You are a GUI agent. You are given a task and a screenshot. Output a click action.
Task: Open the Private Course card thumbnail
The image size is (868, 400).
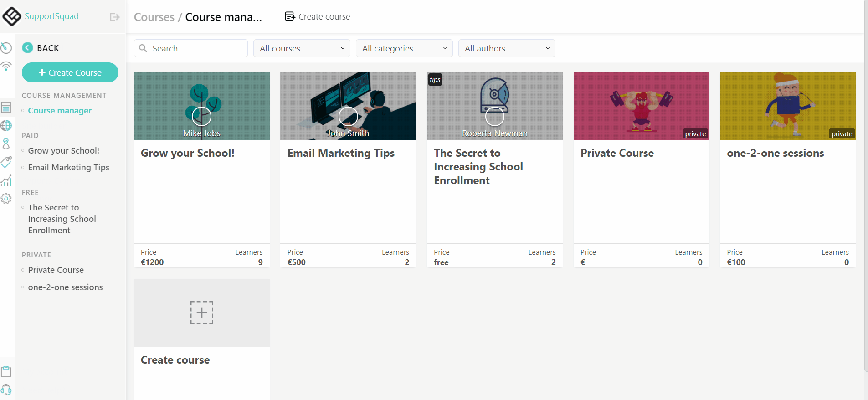641,106
